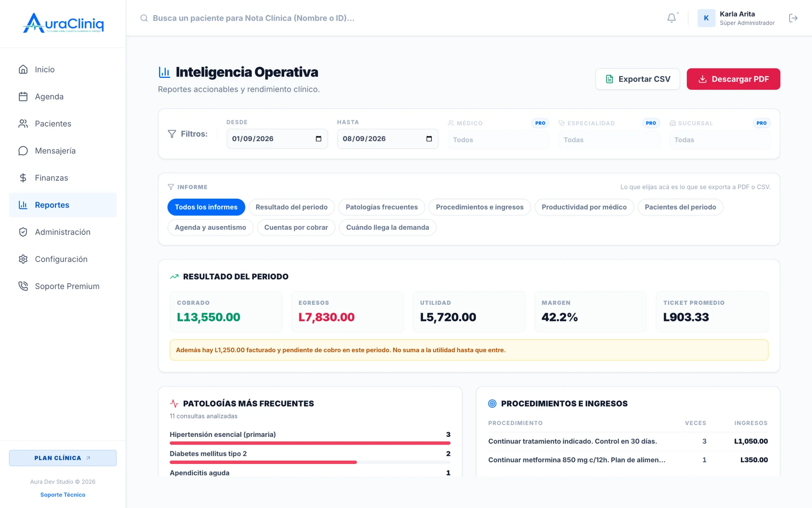Open the Sucursal dropdown showing Todas
The height and width of the screenshot is (508, 812).
click(720, 140)
